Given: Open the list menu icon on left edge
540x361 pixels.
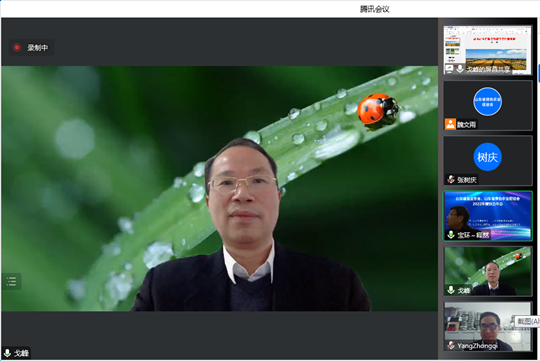Looking at the screenshot, I should [x=11, y=281].
